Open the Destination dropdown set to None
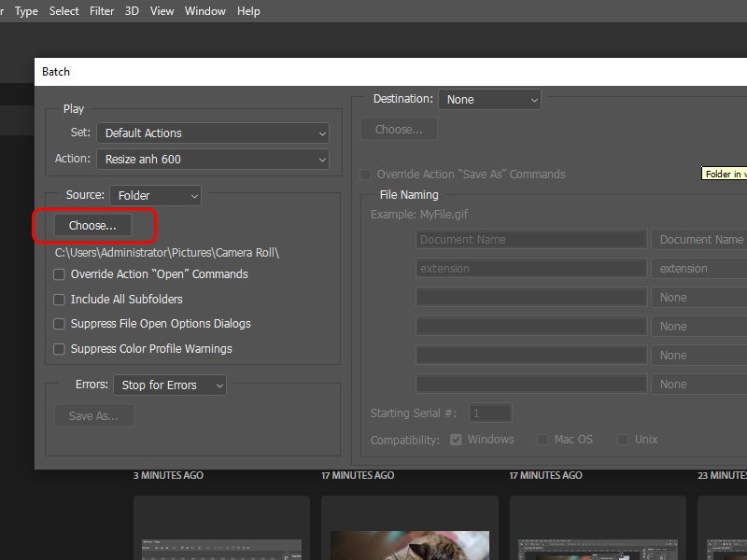 point(490,100)
